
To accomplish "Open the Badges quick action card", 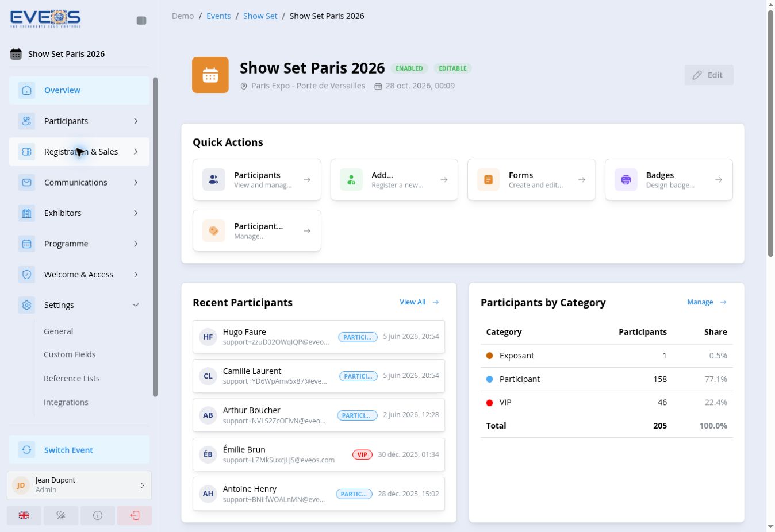I will [669, 180].
